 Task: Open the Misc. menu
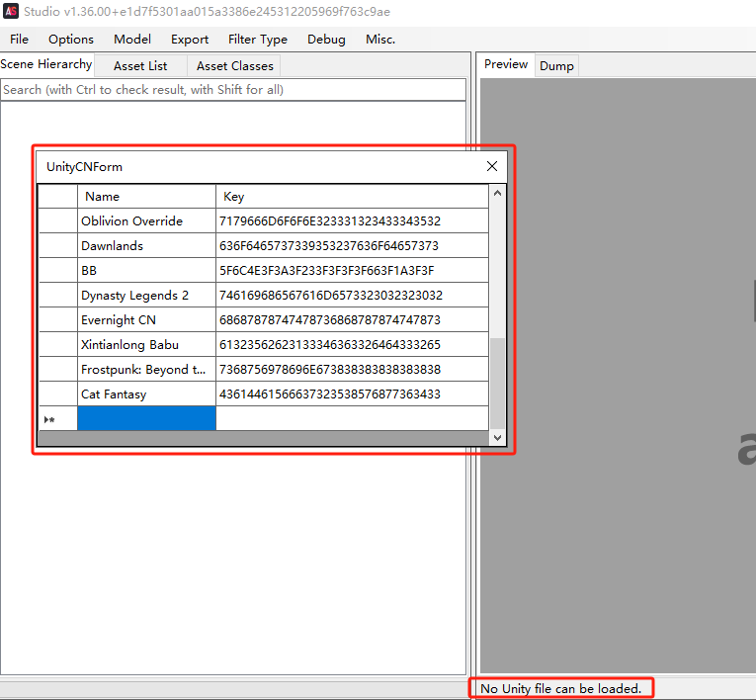pos(380,40)
